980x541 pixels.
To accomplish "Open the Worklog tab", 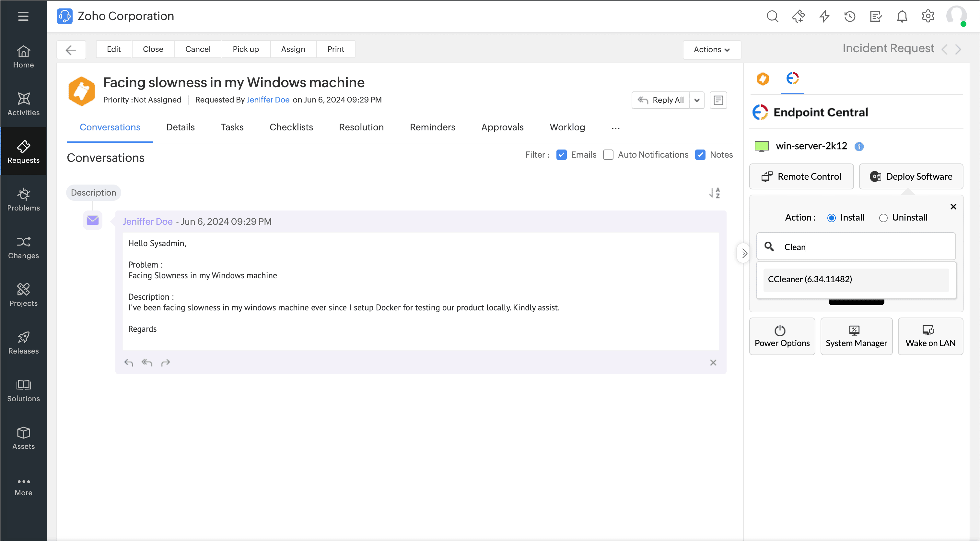I will 567,127.
